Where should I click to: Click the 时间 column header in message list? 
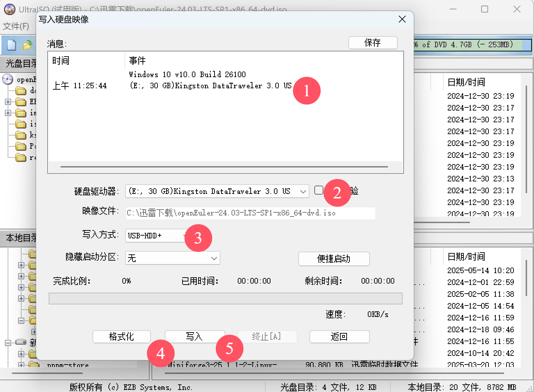pyautogui.click(x=61, y=61)
